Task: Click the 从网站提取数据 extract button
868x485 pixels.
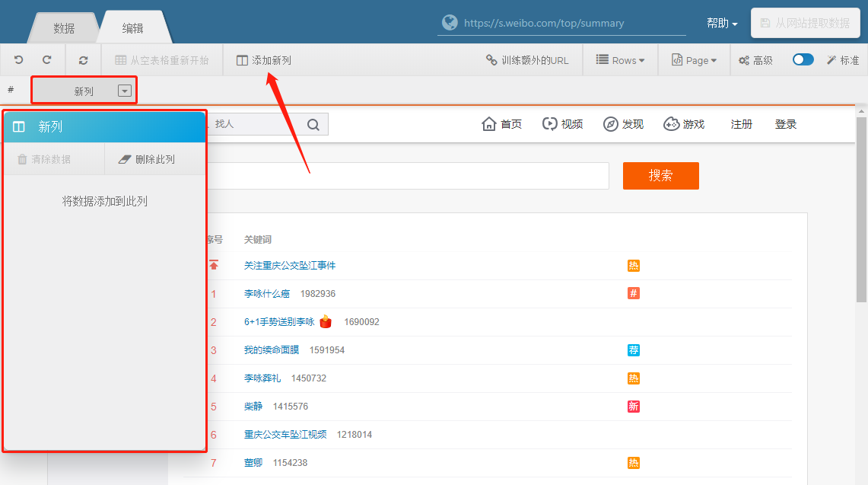Action: tap(805, 23)
